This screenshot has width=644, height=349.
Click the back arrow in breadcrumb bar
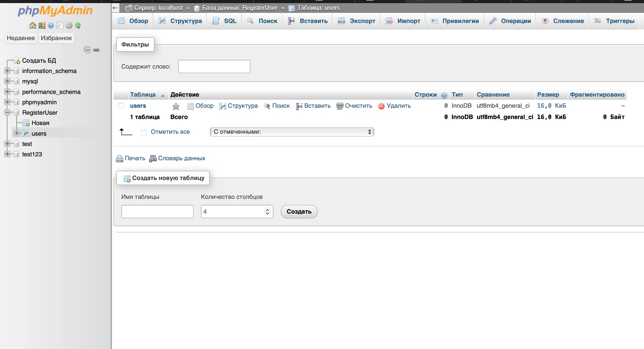[115, 8]
